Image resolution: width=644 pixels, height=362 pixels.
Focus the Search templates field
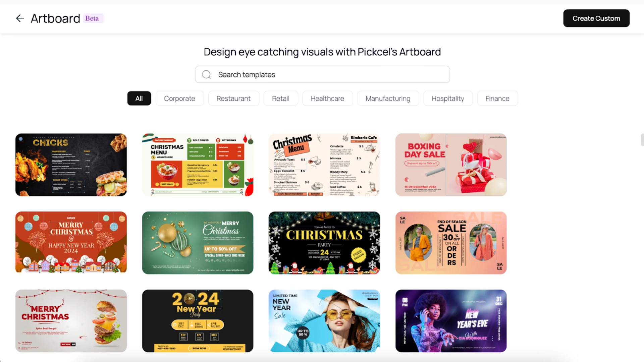322,74
